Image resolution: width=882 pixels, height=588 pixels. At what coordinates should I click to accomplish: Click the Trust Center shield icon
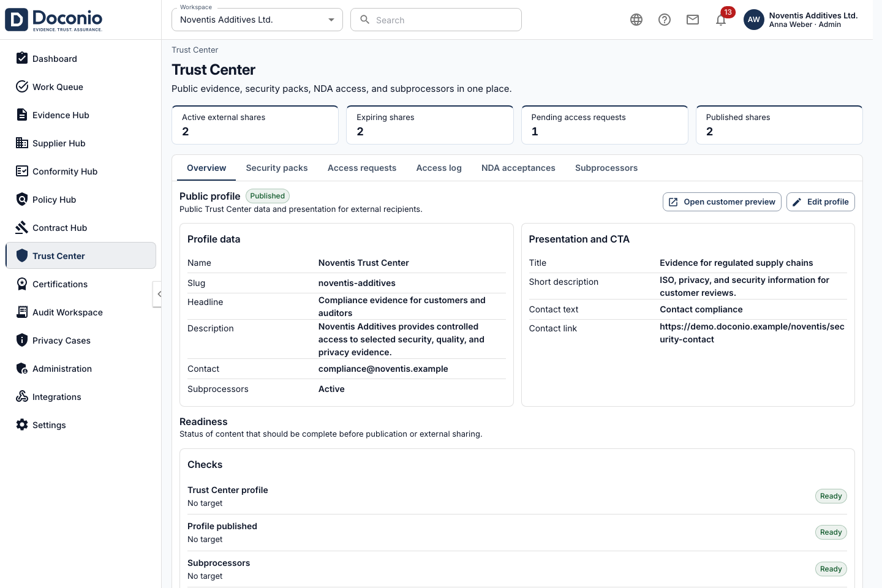[22, 255]
